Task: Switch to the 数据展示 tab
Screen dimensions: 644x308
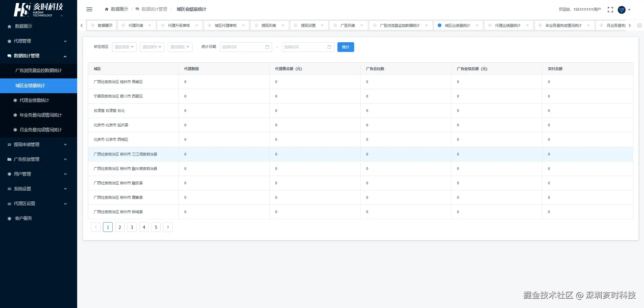Action: click(102, 25)
